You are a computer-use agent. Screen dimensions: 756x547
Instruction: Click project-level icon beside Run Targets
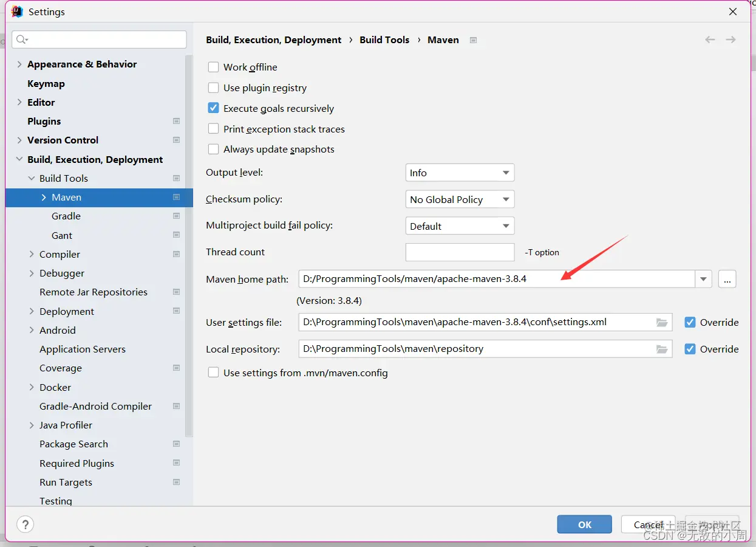pos(176,482)
